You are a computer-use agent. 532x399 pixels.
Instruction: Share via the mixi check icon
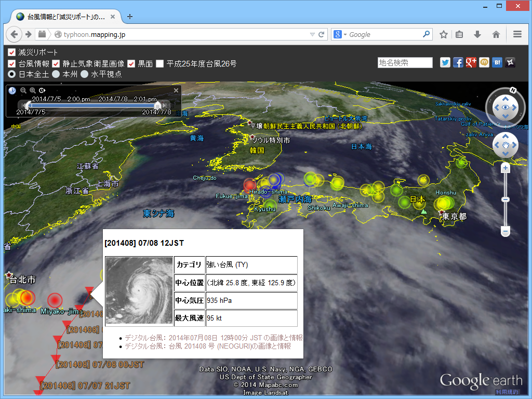(x=484, y=62)
